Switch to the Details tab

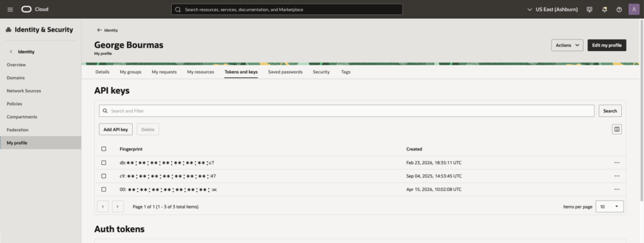(x=103, y=72)
